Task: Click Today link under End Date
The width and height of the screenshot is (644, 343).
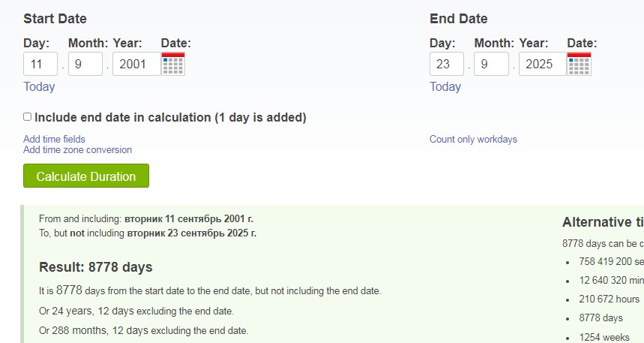Action: coord(445,86)
